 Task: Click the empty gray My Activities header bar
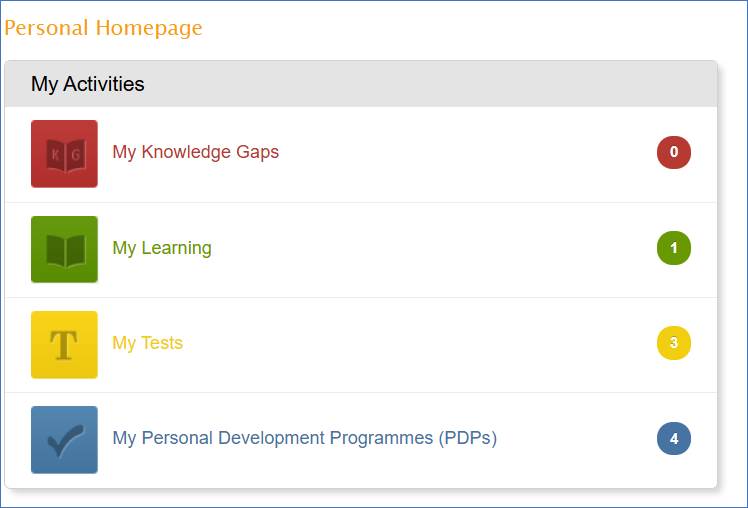coord(430,84)
